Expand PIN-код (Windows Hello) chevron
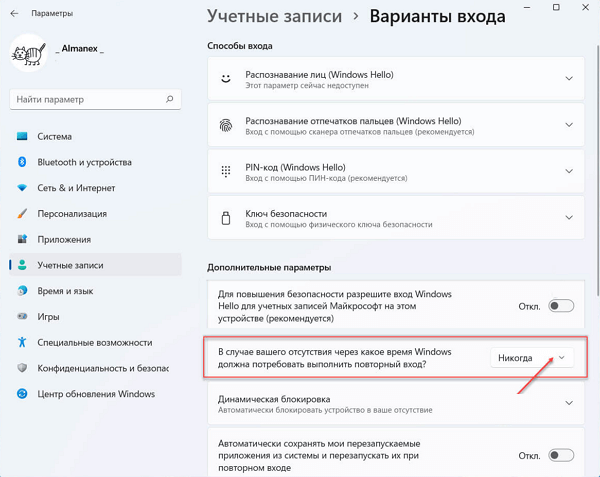This screenshot has height=477, width=600. pos(569,171)
